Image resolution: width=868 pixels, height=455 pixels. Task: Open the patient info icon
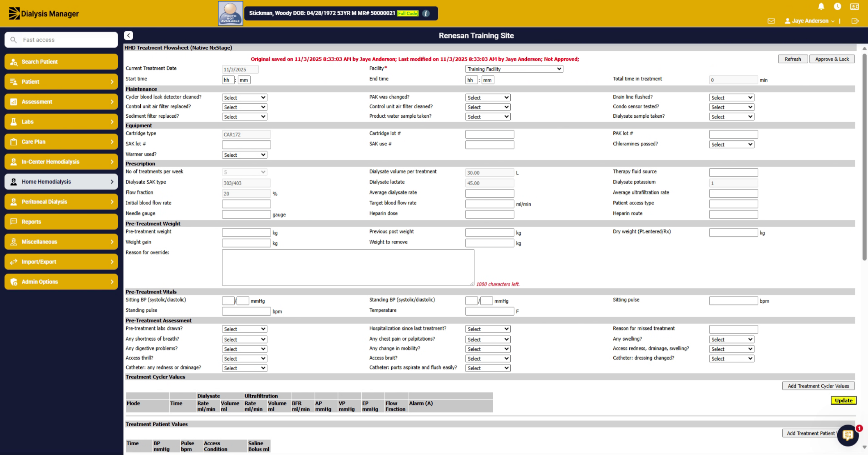(426, 13)
